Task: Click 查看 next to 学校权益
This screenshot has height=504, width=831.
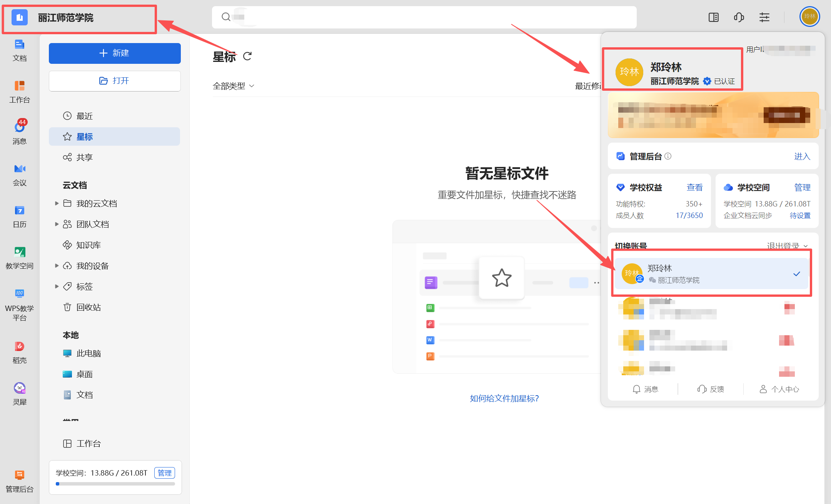Action: [694, 187]
